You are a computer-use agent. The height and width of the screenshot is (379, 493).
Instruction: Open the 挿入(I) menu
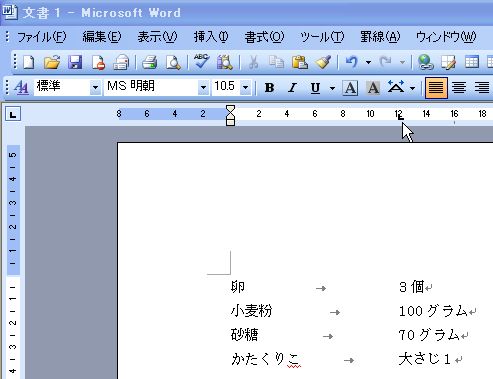point(211,37)
